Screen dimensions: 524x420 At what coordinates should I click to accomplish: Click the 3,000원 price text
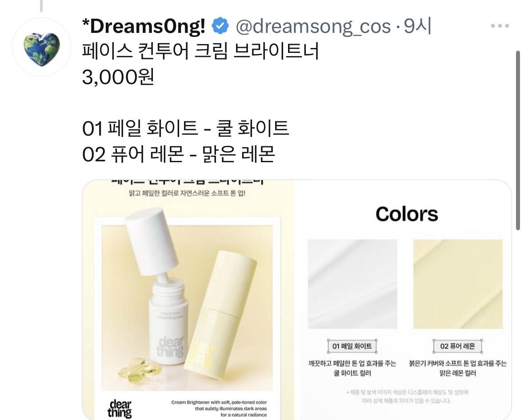[x=118, y=77]
